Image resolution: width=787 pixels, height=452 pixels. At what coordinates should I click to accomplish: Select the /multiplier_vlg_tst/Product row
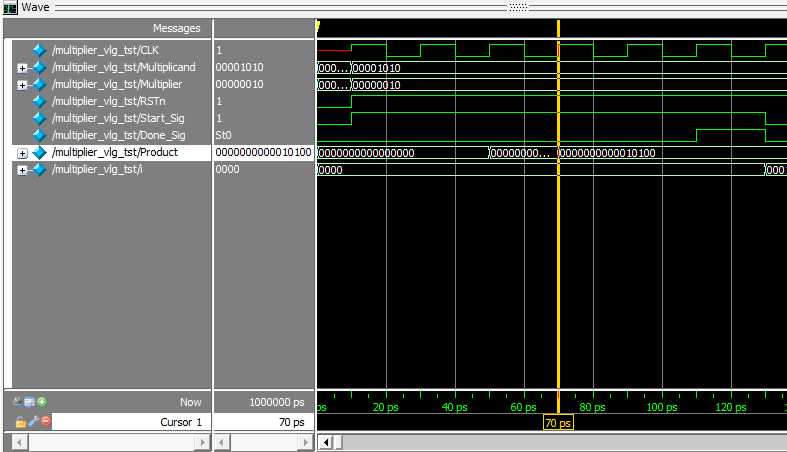coord(111,153)
